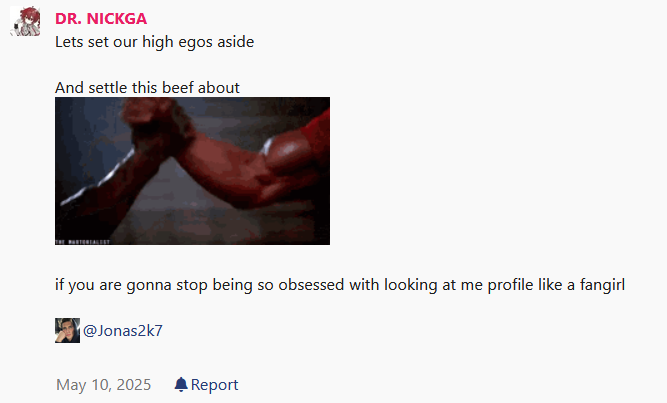Click the Jonas2k7 small avatar photo

67,330
